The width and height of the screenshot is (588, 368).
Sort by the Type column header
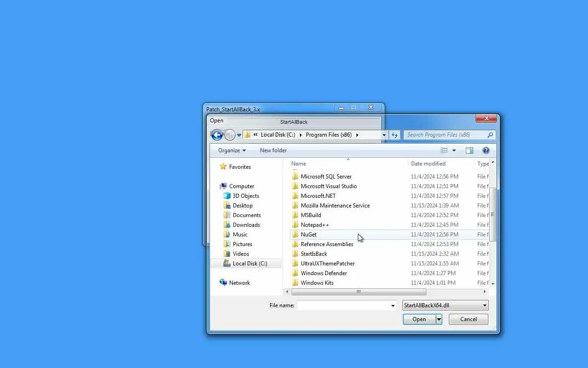pos(482,164)
